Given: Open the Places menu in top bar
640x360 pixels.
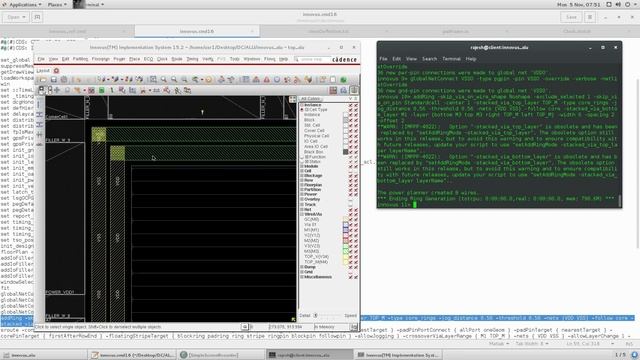Looking at the screenshot, I should (x=57, y=4).
